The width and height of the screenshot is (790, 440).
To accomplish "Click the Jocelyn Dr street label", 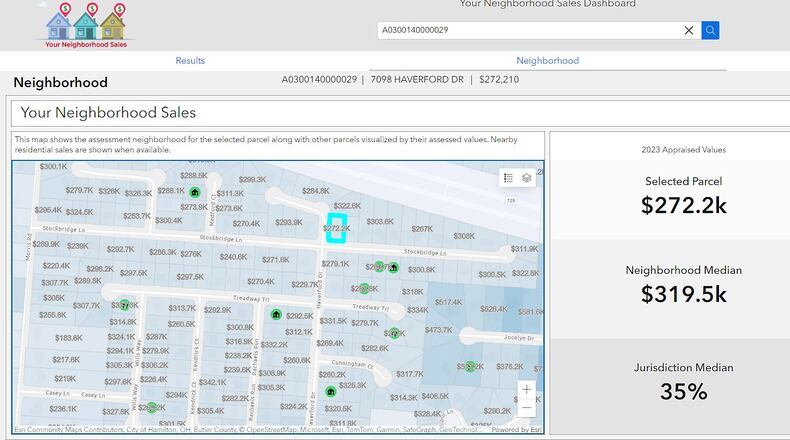I will [x=519, y=338].
